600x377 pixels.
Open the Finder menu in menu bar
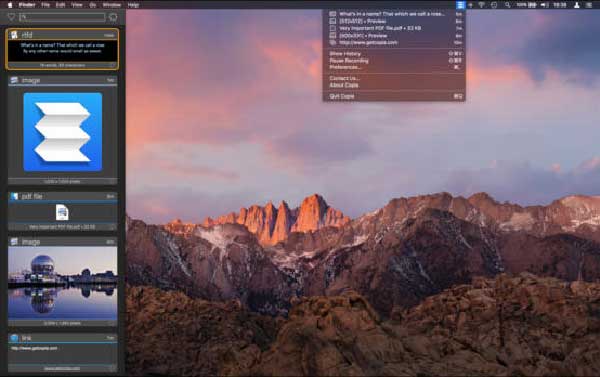pyautogui.click(x=27, y=5)
